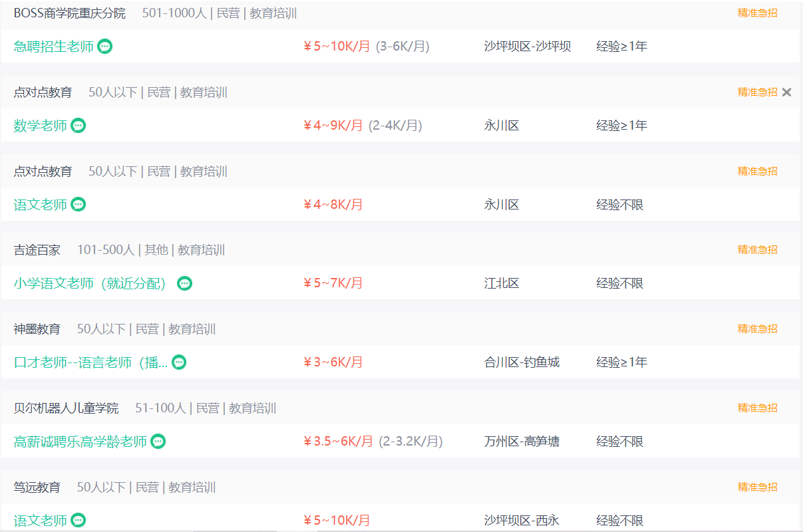Open 笃远教育 company link

tap(37, 487)
